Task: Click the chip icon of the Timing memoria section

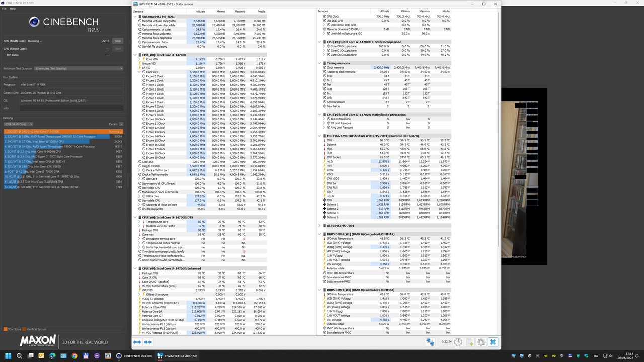Action: [x=324, y=63]
